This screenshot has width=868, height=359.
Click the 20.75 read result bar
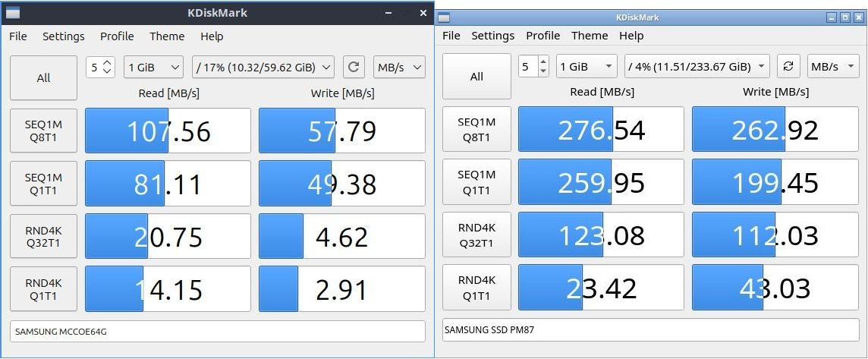coord(168,237)
